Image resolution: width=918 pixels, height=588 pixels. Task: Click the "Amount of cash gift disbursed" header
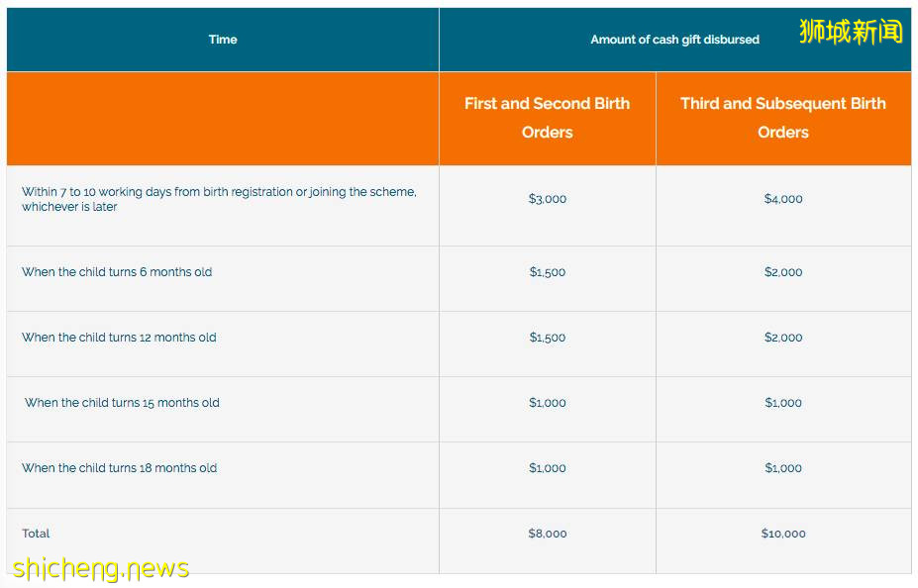(674, 40)
